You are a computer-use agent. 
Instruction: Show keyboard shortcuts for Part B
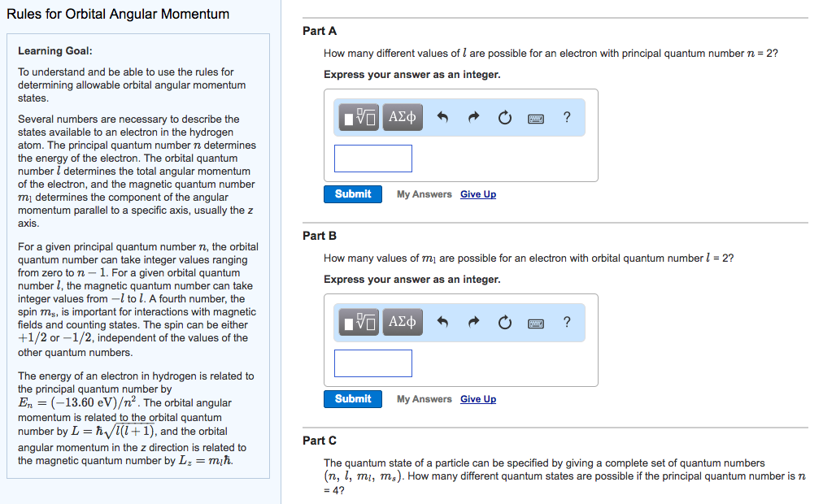click(x=536, y=323)
